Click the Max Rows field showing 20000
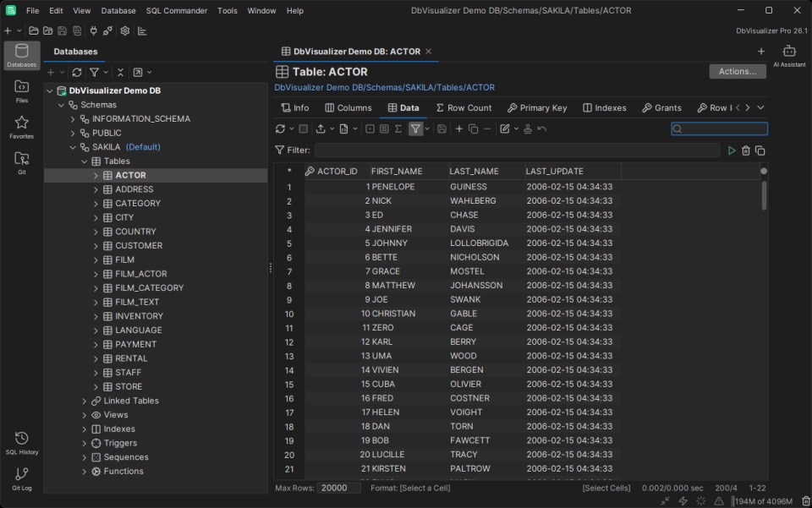The image size is (812, 508). coord(338,488)
